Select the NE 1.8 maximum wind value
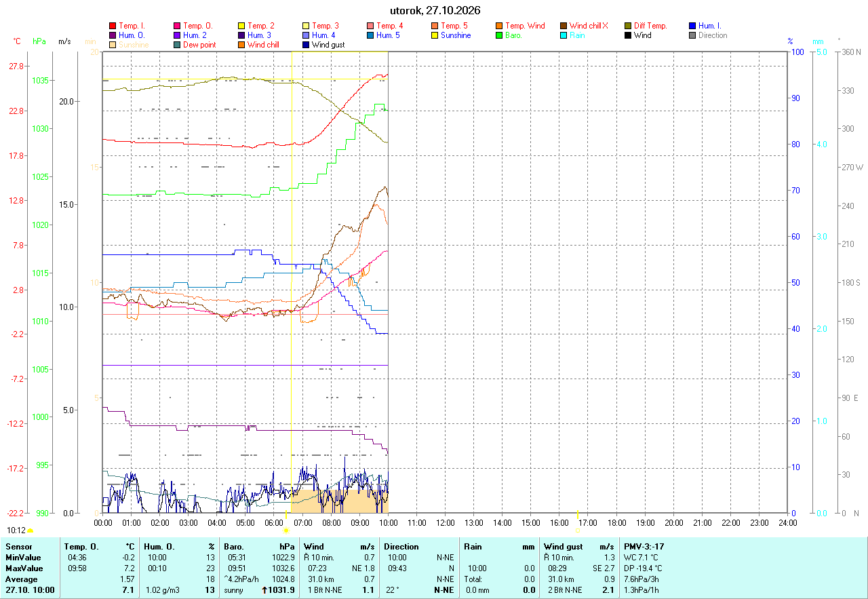 363,568
